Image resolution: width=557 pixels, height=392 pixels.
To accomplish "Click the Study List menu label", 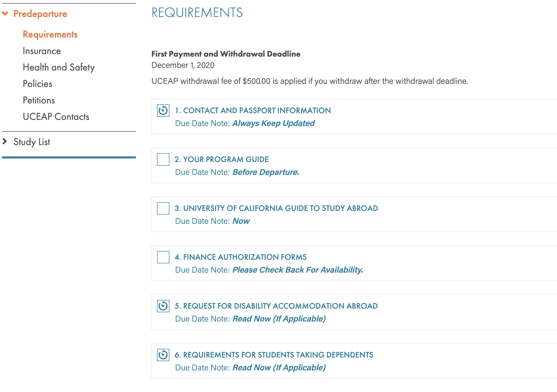I will tap(32, 142).
